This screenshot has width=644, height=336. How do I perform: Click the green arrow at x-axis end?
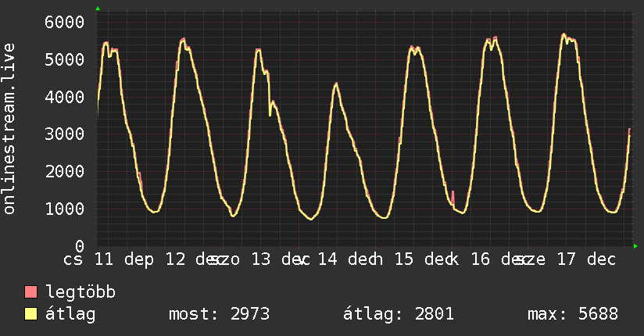[x=635, y=246]
